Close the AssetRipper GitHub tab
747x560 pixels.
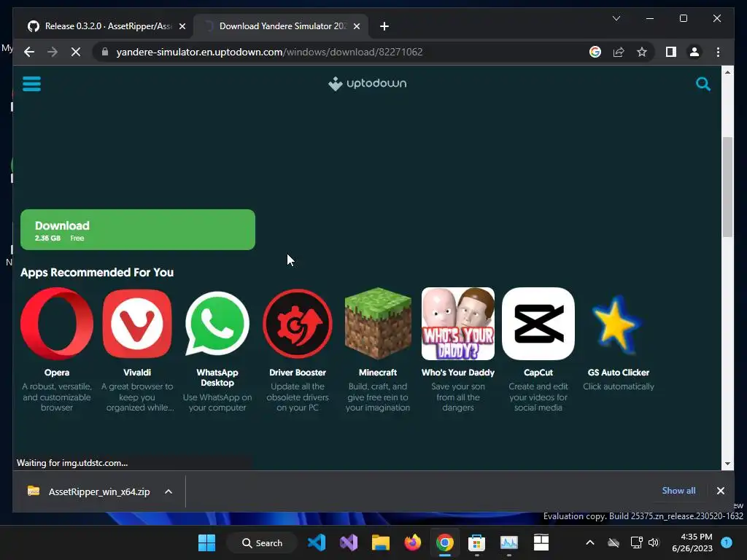tap(182, 26)
